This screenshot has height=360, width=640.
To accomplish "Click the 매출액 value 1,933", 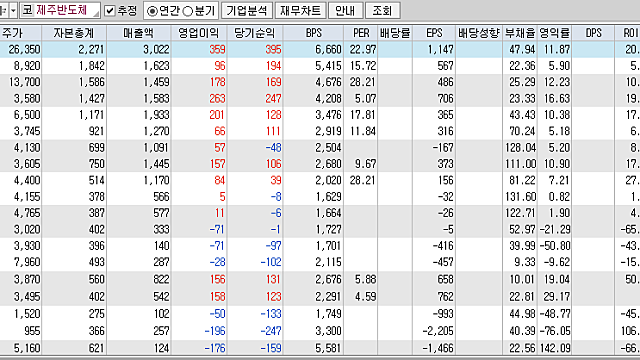I will pyautogui.click(x=156, y=115).
